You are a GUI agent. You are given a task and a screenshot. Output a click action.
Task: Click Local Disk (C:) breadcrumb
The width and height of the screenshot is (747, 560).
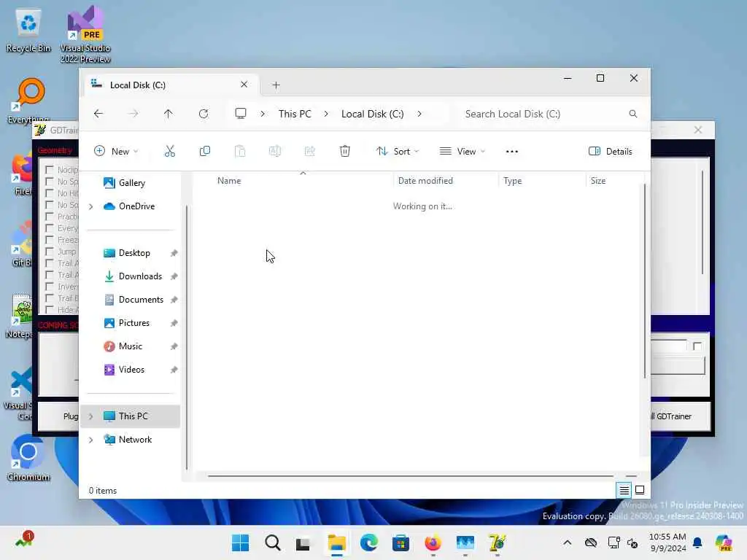[373, 114]
